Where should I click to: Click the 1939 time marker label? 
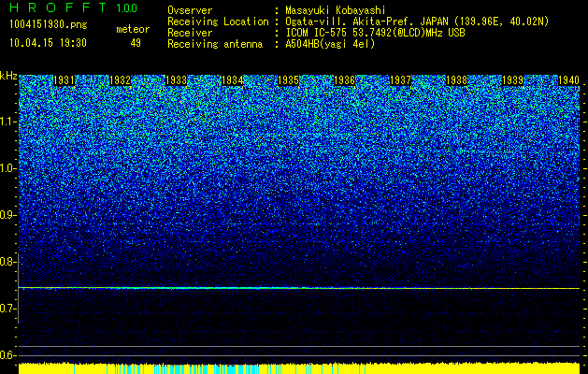pos(512,80)
